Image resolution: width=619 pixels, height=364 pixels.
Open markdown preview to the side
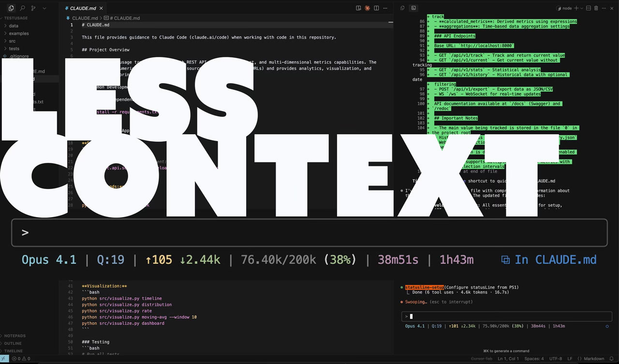pyautogui.click(x=358, y=8)
